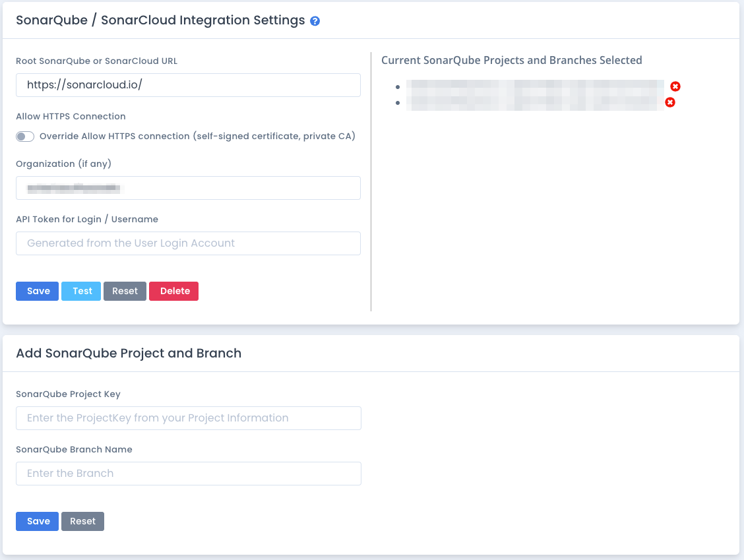
Task: Reset the integration settings form
Action: (x=125, y=292)
